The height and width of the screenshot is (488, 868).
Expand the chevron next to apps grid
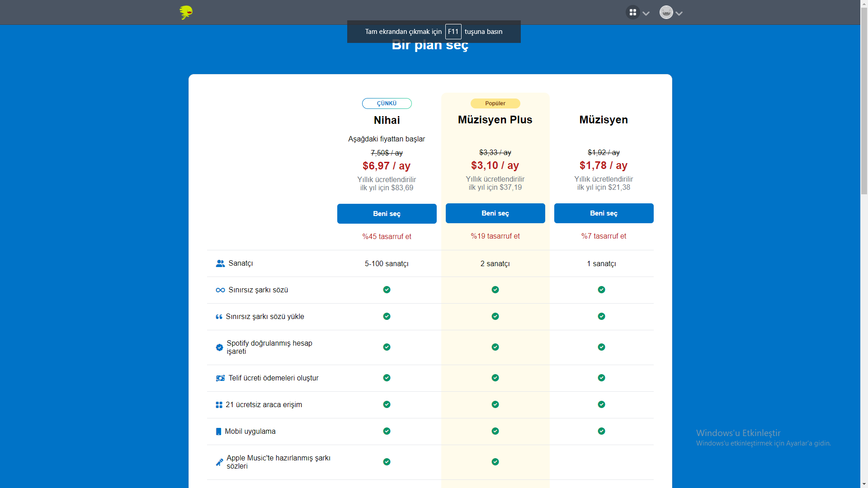[x=646, y=13]
